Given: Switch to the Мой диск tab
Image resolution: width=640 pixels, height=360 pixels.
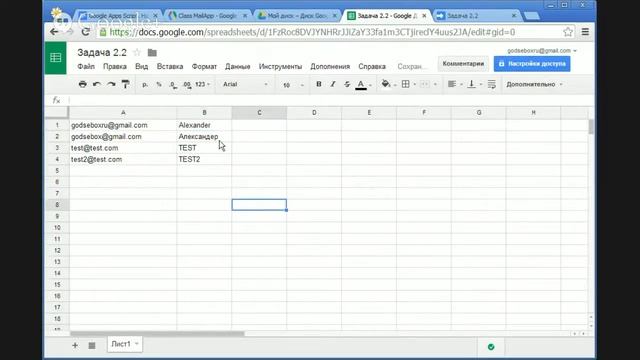Looking at the screenshot, I should click(298, 16).
